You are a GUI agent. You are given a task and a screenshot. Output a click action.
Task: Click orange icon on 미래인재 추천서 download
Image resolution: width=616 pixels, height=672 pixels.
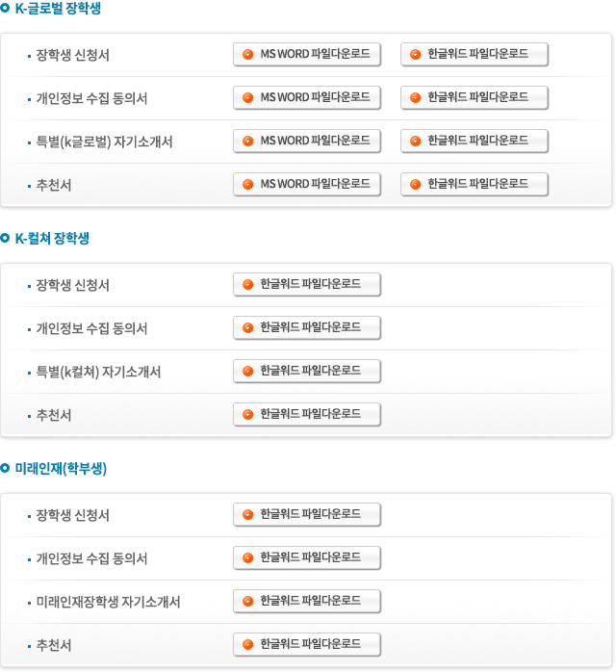click(248, 645)
